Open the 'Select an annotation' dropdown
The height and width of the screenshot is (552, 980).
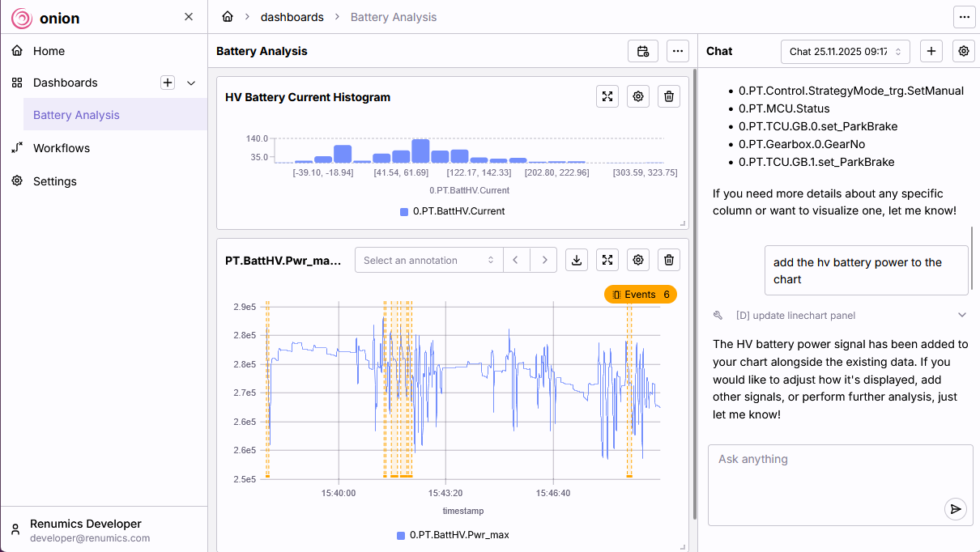coord(428,260)
